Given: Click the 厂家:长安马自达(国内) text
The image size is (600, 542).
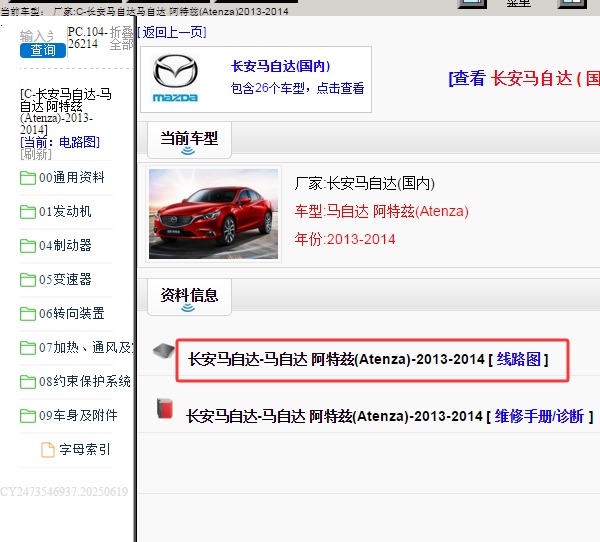Looking at the screenshot, I should tap(365, 184).
